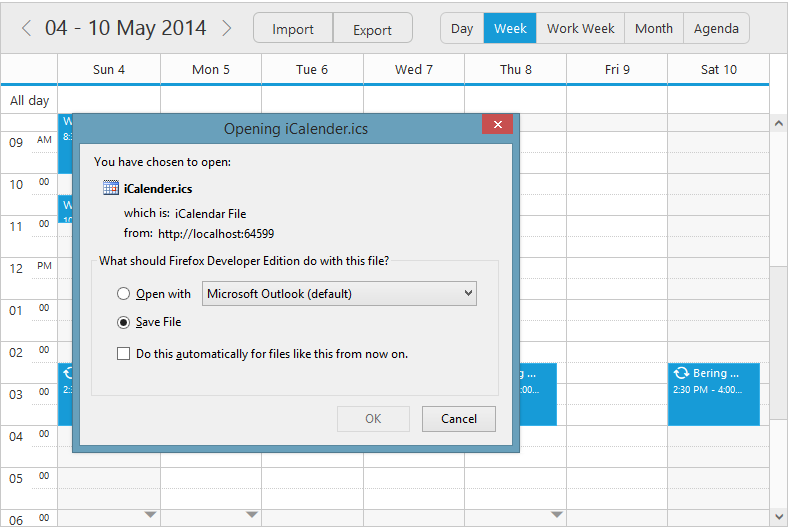Close the Opening iCalender.ics dialog

tap(497, 124)
